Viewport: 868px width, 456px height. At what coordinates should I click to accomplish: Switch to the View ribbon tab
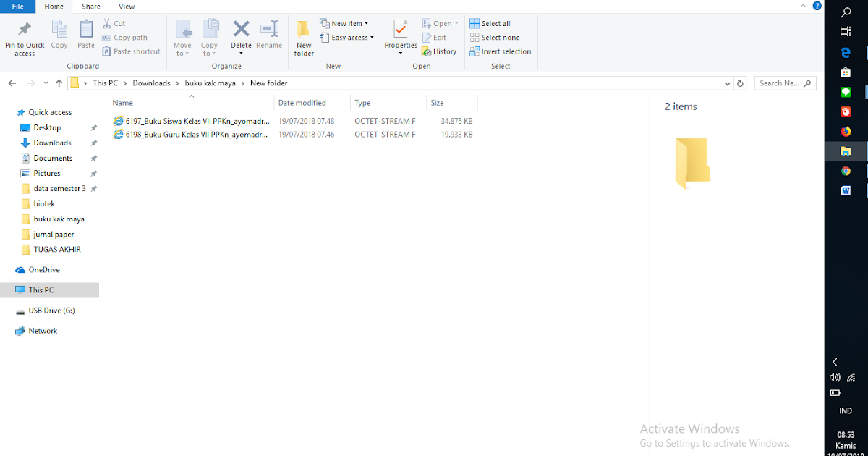point(127,6)
